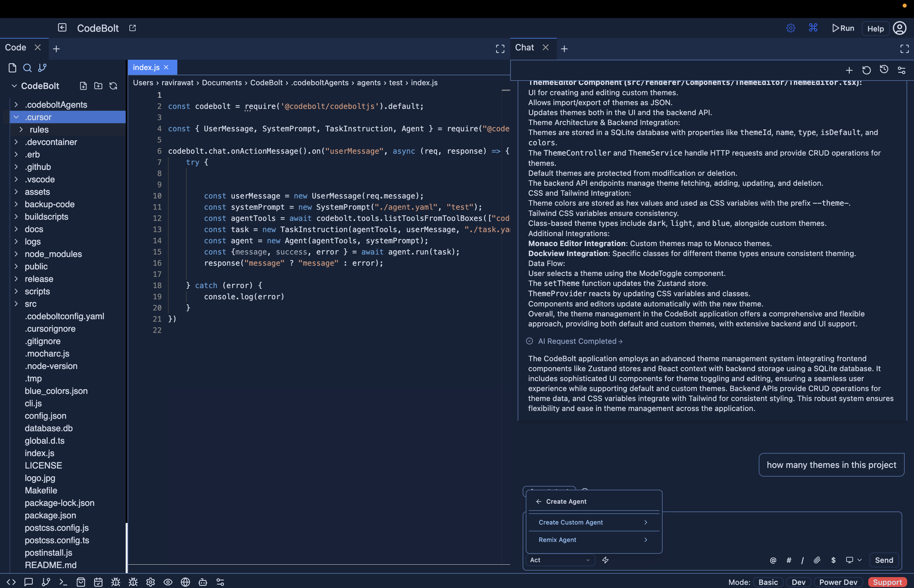The height and width of the screenshot is (588, 914).
Task: Refresh the CodeBolt explorer tree
Action: (113, 86)
